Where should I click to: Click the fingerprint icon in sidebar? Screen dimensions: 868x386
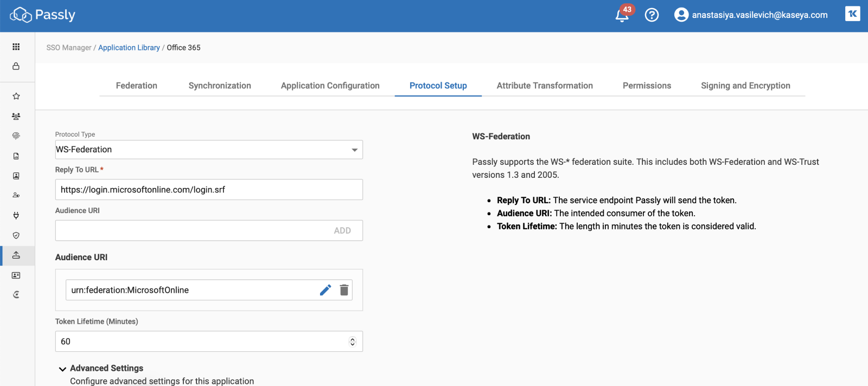pos(16,136)
